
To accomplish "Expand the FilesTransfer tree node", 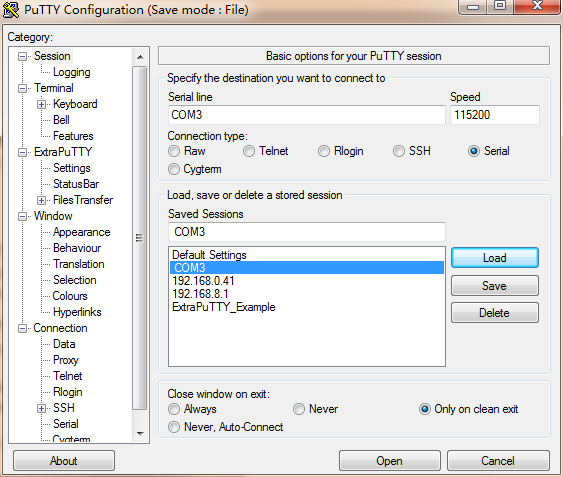I will [x=42, y=200].
